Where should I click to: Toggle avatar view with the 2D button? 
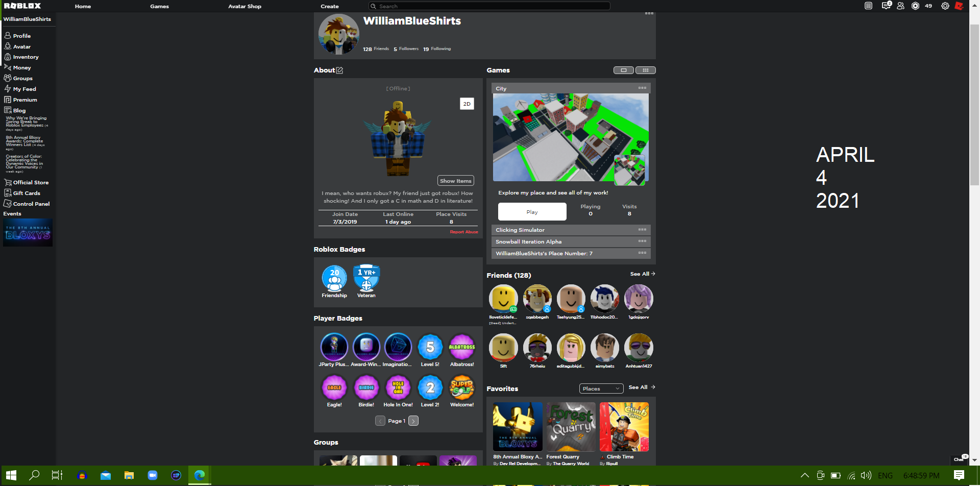[467, 104]
